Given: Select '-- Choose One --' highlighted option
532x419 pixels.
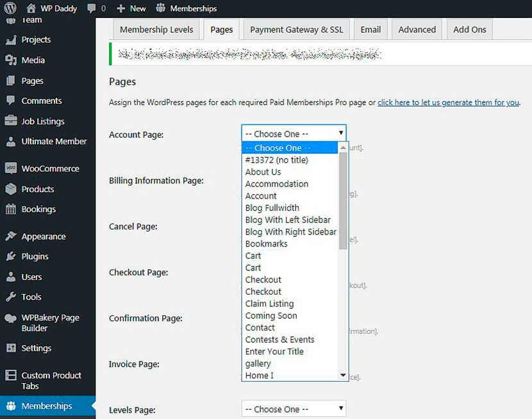Looking at the screenshot, I should (290, 148).
